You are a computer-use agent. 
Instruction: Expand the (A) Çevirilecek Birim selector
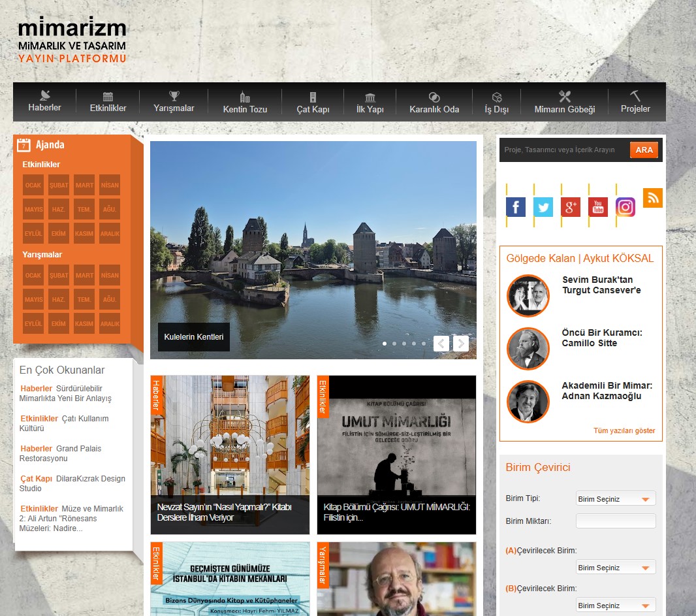(x=614, y=567)
